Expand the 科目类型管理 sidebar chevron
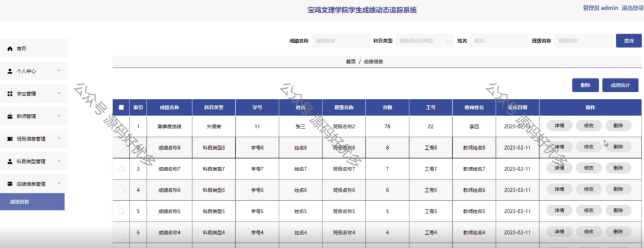Viewport: 644px width, 248px height. 59,161
